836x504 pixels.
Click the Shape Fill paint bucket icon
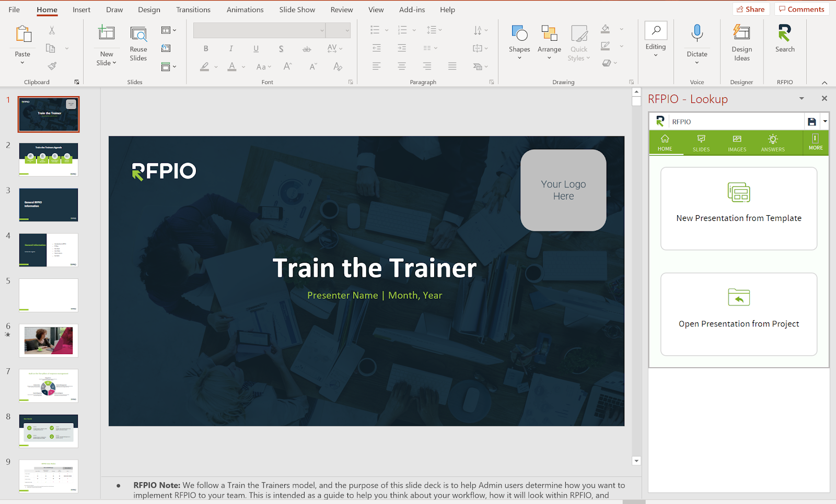coord(606,29)
